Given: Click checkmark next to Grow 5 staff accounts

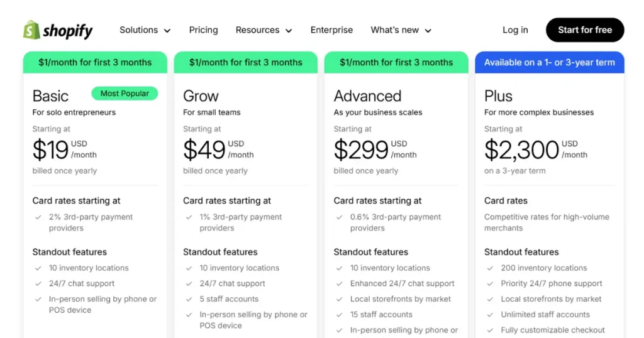Looking at the screenshot, I should pyautogui.click(x=189, y=300).
